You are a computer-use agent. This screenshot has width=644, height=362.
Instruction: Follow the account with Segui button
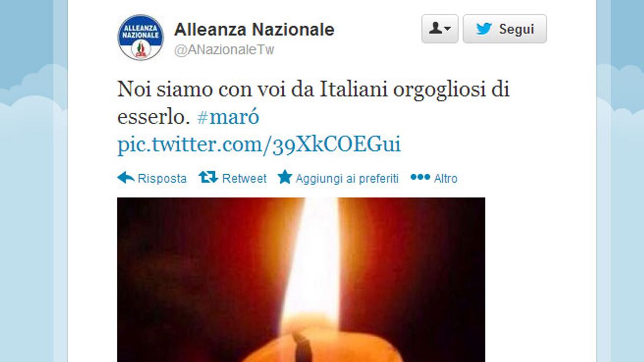[x=504, y=29]
